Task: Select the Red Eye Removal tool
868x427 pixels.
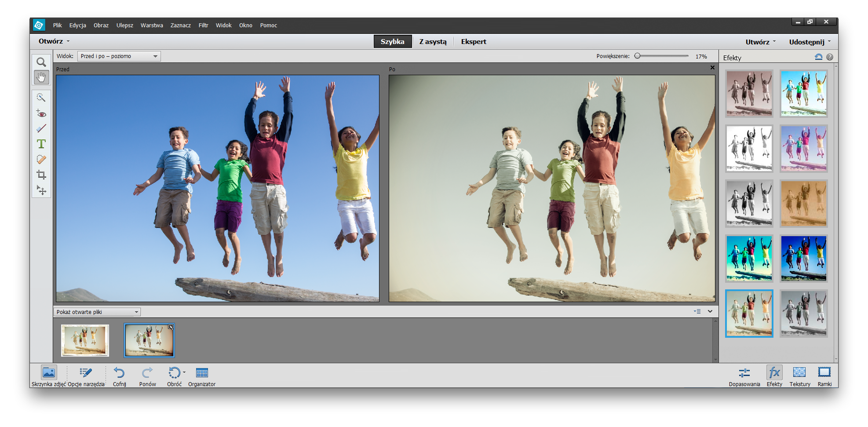Action: pyautogui.click(x=41, y=114)
